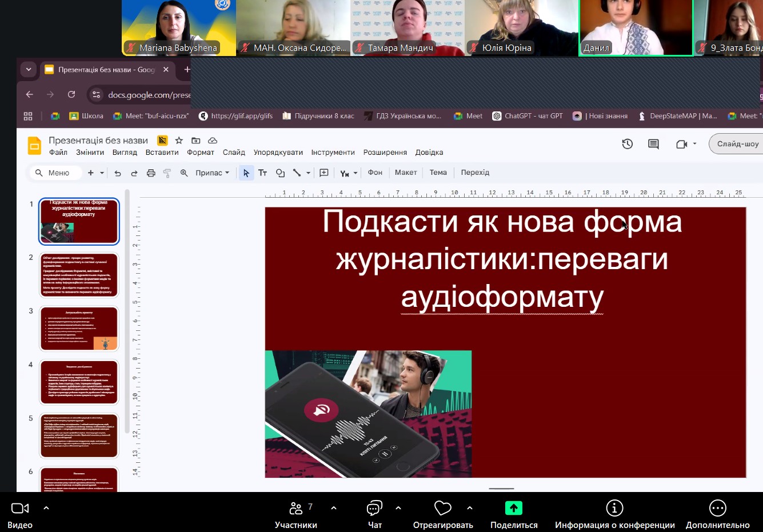The image size is (763, 532).
Task: Click the Фон background button
Action: pyautogui.click(x=375, y=173)
